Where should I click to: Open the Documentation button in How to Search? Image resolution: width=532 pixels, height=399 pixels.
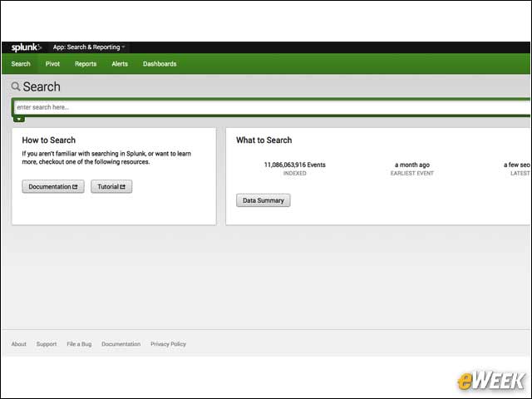[x=53, y=186]
